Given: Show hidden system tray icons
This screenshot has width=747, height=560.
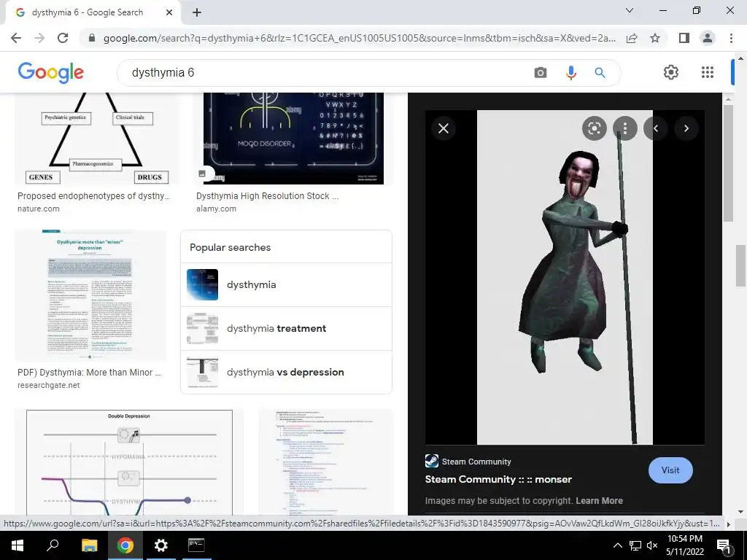Looking at the screenshot, I should pyautogui.click(x=617, y=545).
